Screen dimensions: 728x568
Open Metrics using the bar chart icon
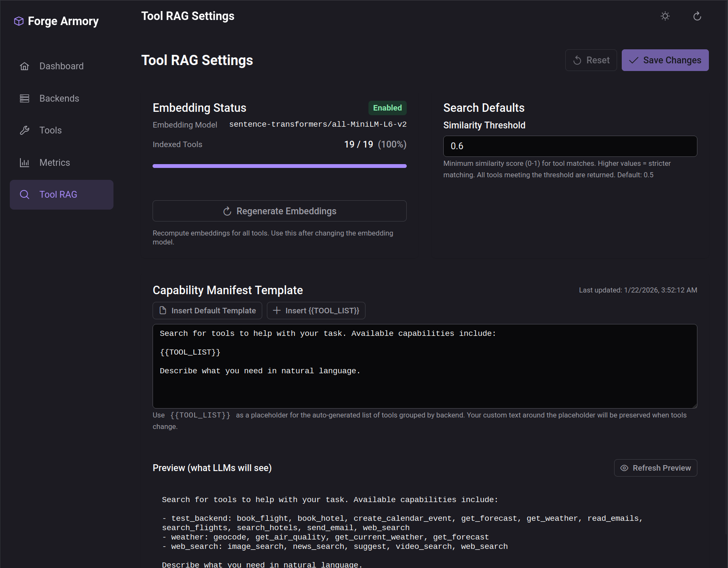(x=25, y=162)
